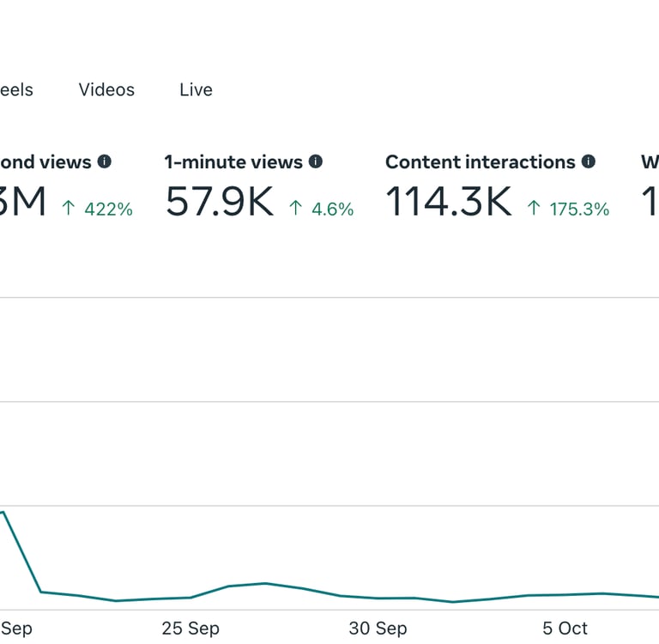Image resolution: width=659 pixels, height=644 pixels.
Task: Click the 30 Sep date marker
Action: coord(378,629)
